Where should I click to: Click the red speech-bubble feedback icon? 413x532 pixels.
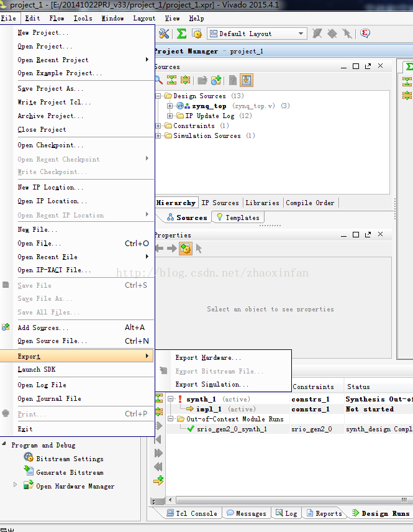coord(365,34)
